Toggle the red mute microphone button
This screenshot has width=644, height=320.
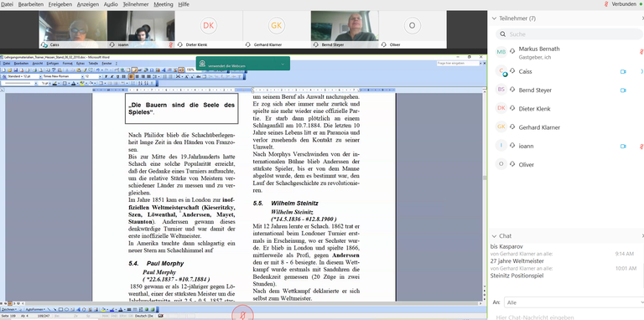tap(242, 314)
